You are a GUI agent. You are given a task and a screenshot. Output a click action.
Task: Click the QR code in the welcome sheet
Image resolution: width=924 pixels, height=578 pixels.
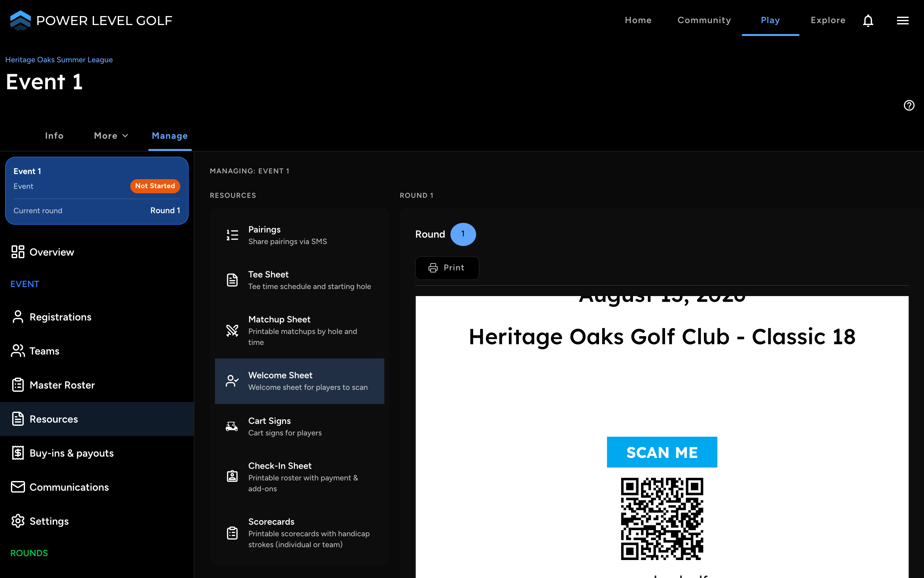click(662, 519)
